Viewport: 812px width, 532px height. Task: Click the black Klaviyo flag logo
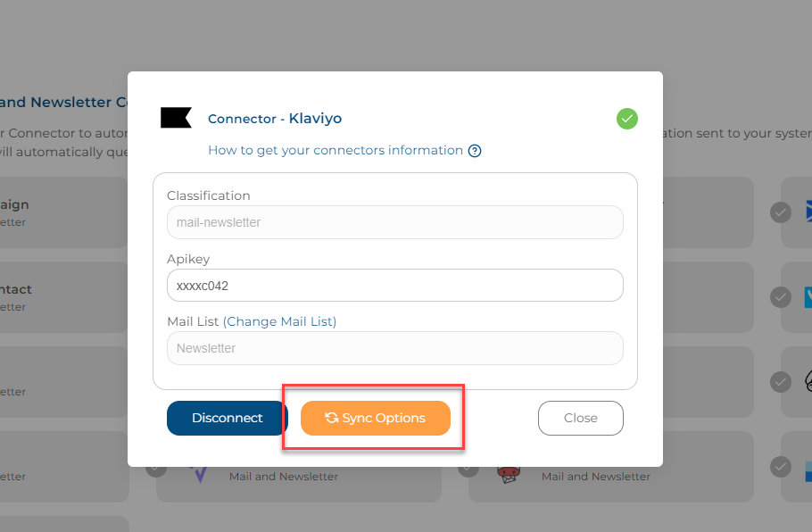click(x=176, y=118)
